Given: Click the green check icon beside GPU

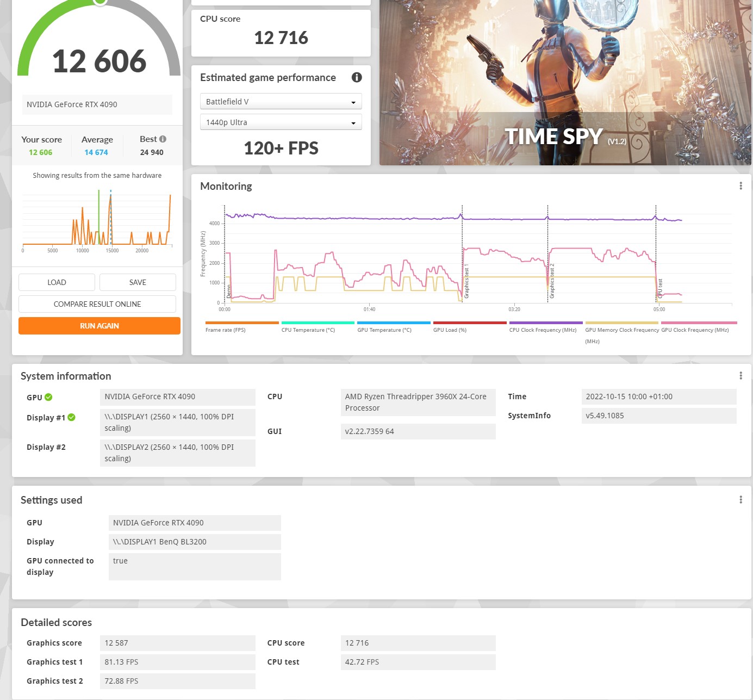Looking at the screenshot, I should point(48,397).
